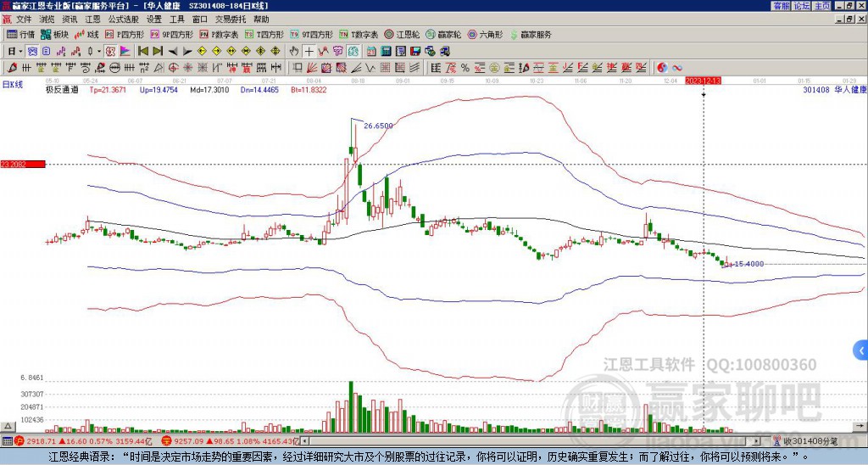This screenshot has height=465, width=868.
Task: Jump to last bar icon
Action: coord(158,51)
